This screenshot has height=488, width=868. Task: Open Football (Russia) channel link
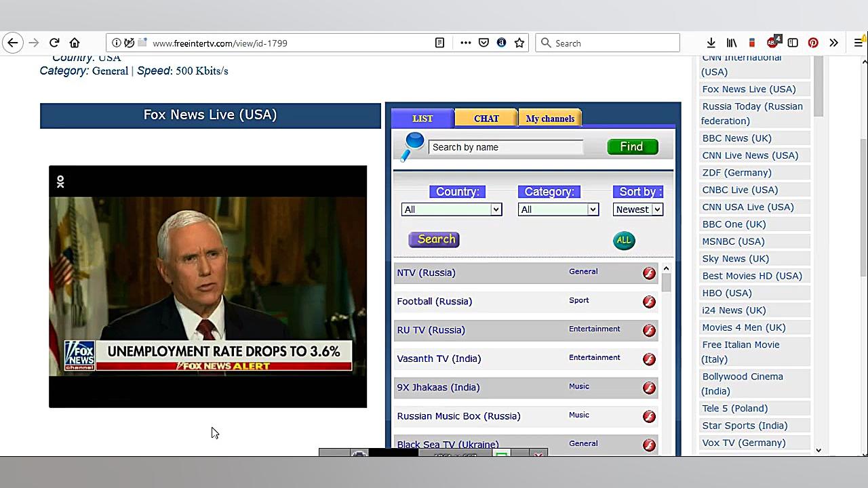[434, 301]
